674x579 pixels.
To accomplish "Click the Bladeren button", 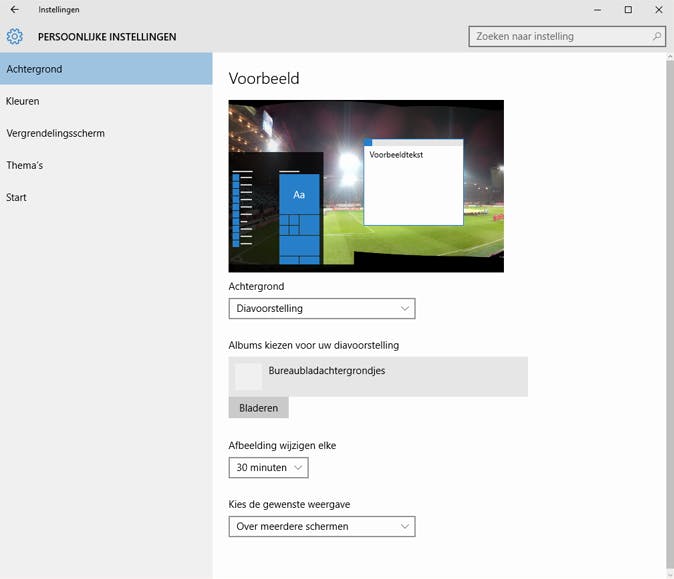I will 258,407.
